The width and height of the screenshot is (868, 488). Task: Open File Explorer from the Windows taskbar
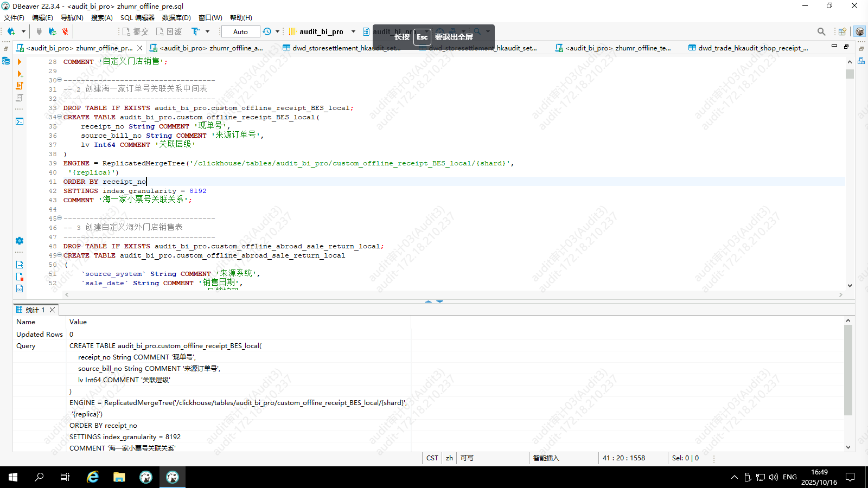pyautogui.click(x=119, y=477)
